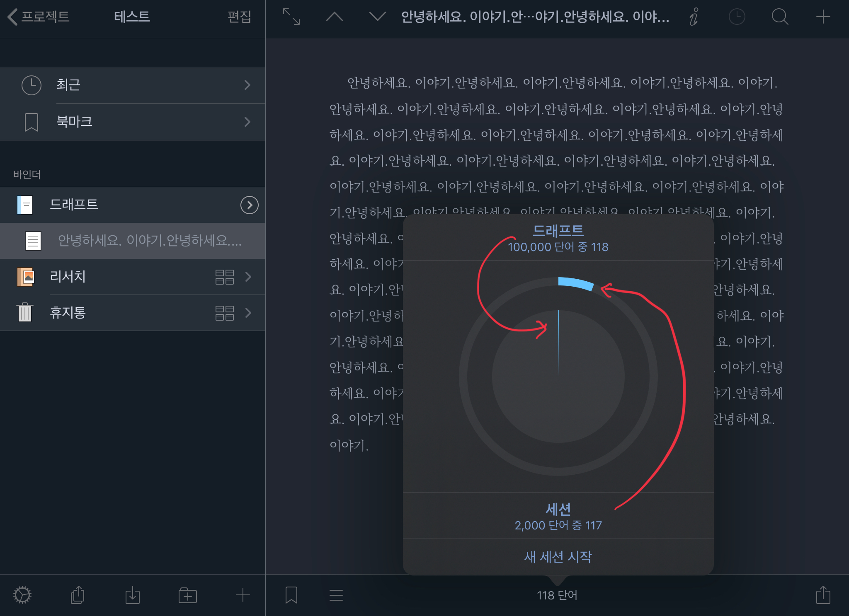Expand the 북마크 row chevron

pos(247,122)
